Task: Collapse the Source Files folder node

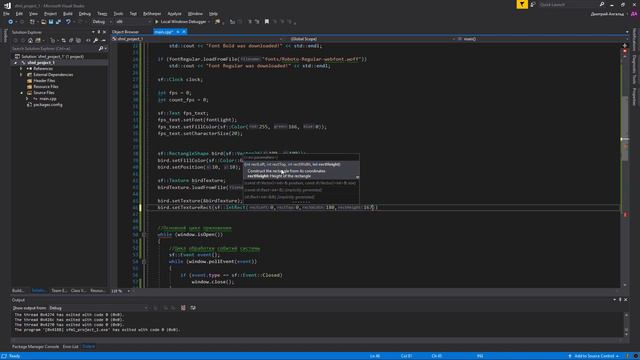Action: click(x=21, y=93)
